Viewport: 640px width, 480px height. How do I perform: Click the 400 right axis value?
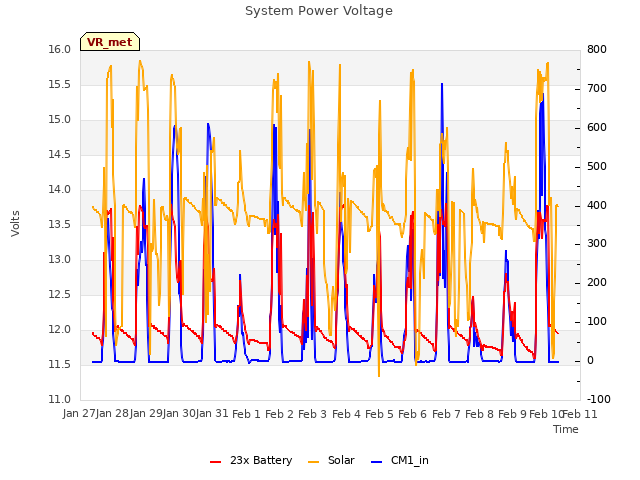[597, 205]
